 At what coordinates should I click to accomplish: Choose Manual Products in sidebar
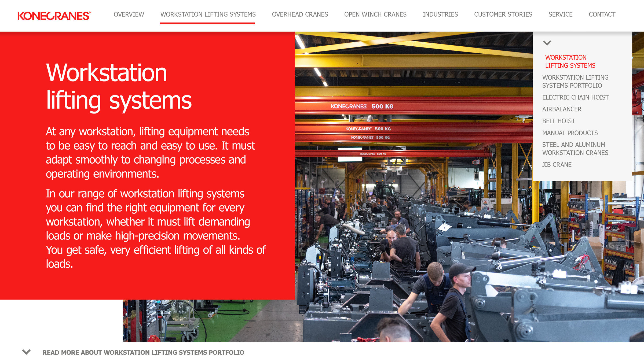click(570, 133)
